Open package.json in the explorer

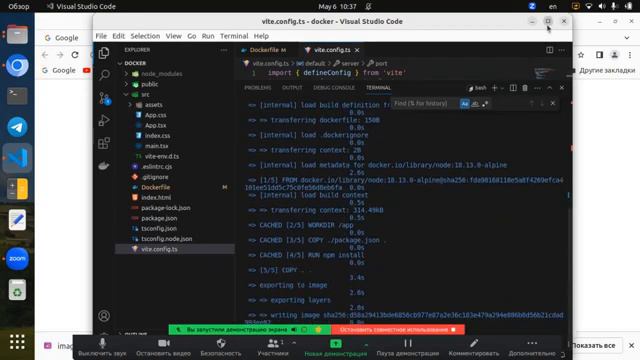(159, 218)
